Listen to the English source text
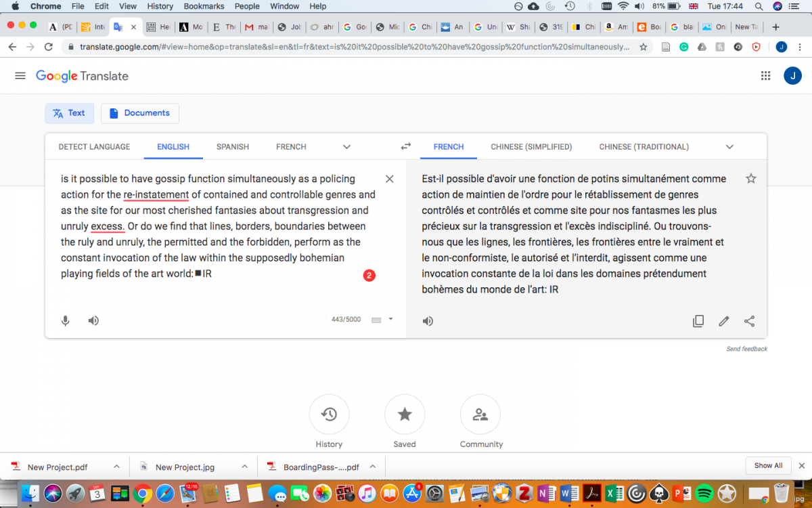This screenshot has height=508, width=812. [x=93, y=321]
